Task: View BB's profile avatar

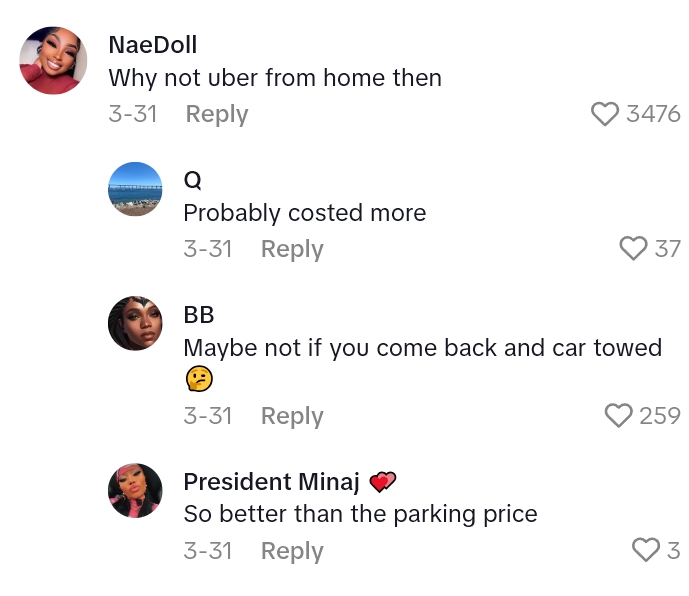Action: point(135,323)
